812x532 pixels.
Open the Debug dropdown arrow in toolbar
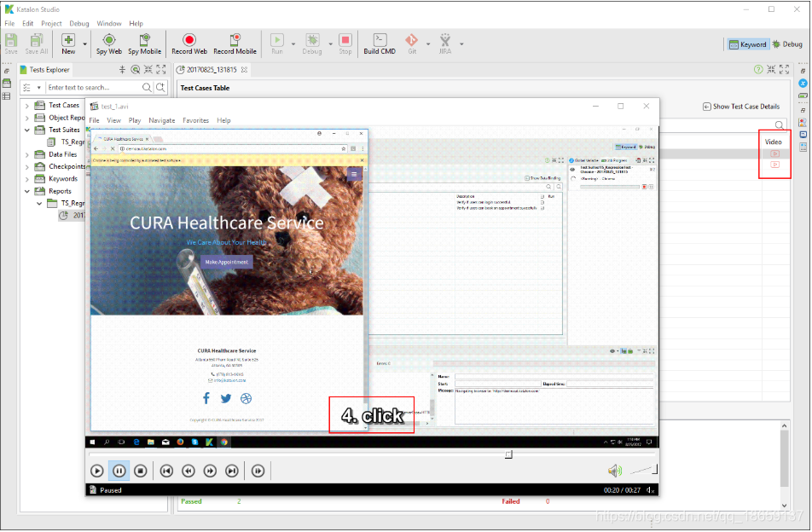click(x=330, y=44)
